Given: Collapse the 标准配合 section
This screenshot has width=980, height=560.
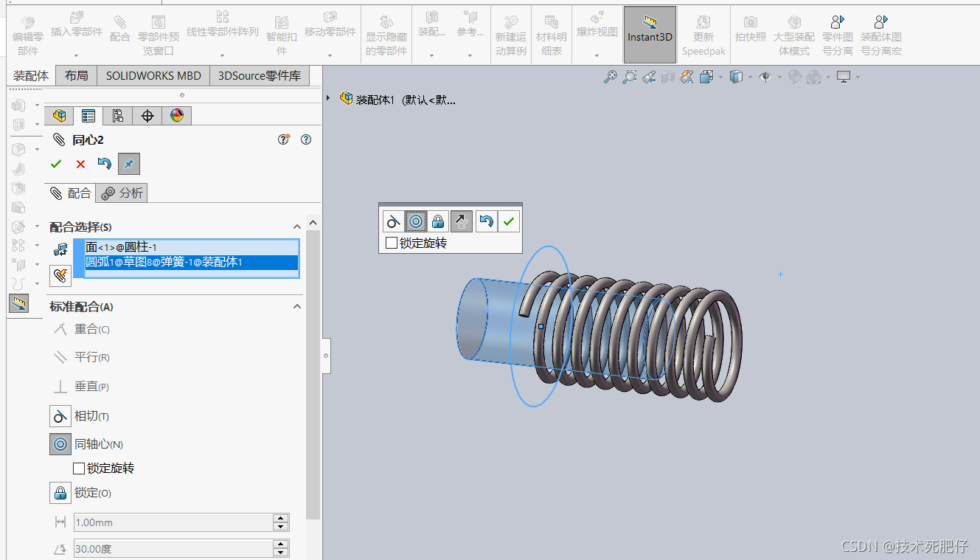Looking at the screenshot, I should (x=297, y=306).
